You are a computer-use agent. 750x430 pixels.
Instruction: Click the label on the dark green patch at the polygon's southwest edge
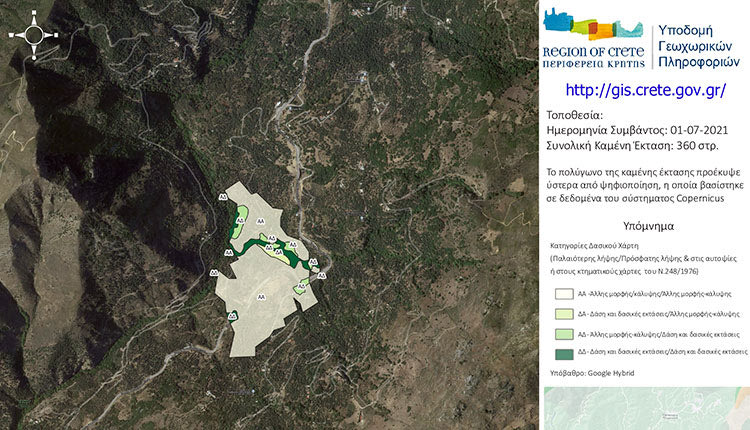[232, 316]
